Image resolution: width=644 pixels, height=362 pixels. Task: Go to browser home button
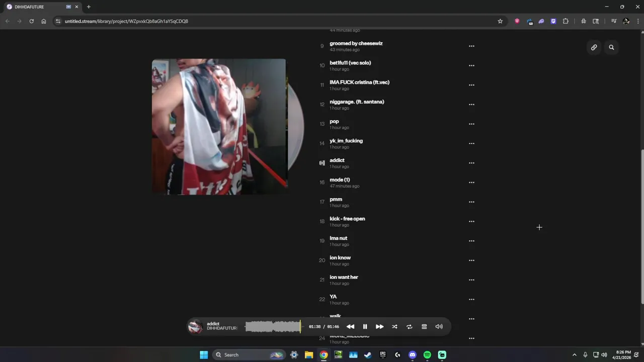tap(44, 21)
